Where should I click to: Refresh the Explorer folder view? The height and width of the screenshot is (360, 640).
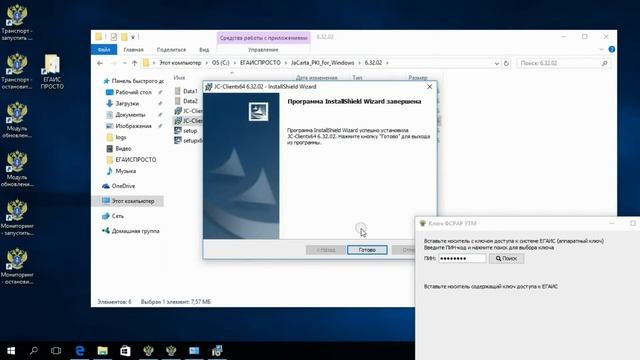coord(506,63)
